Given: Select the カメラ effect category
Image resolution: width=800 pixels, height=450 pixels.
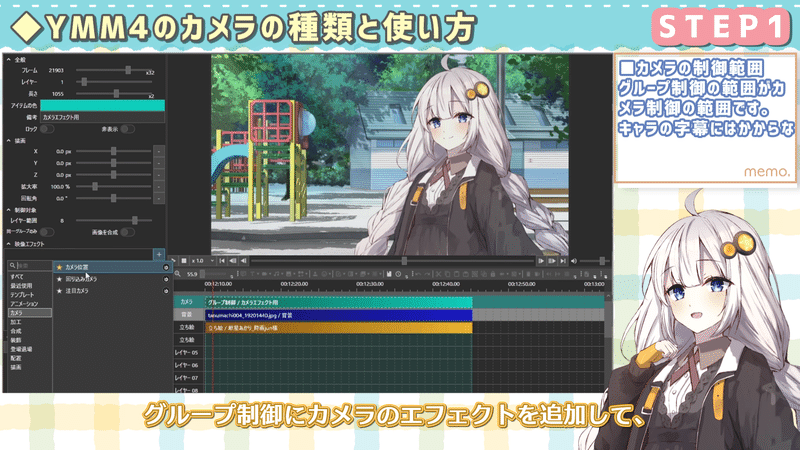Looking at the screenshot, I should (x=30, y=313).
